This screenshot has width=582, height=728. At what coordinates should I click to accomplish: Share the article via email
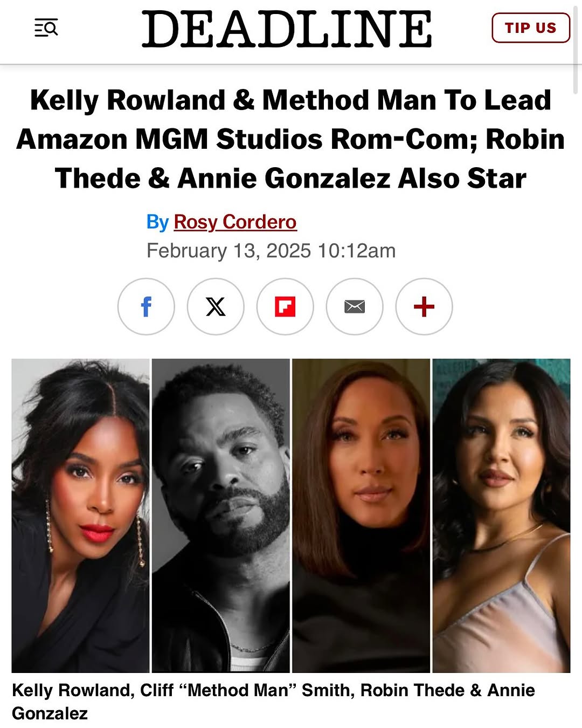point(355,306)
